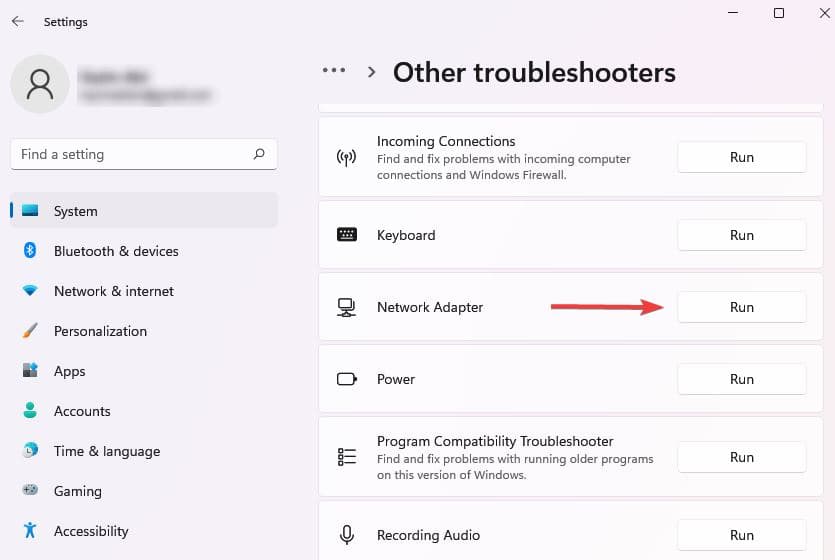The image size is (835, 560).
Task: Click the Accessibility figure icon
Action: point(30,530)
